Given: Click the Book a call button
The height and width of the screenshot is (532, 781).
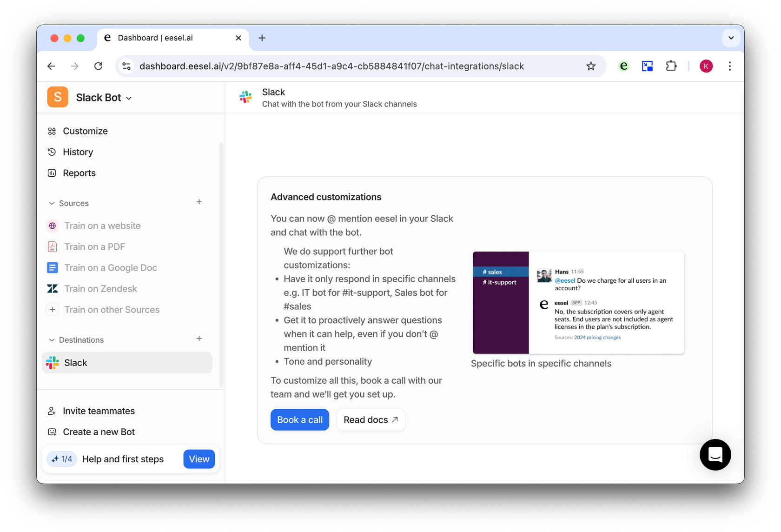Looking at the screenshot, I should coord(300,419).
